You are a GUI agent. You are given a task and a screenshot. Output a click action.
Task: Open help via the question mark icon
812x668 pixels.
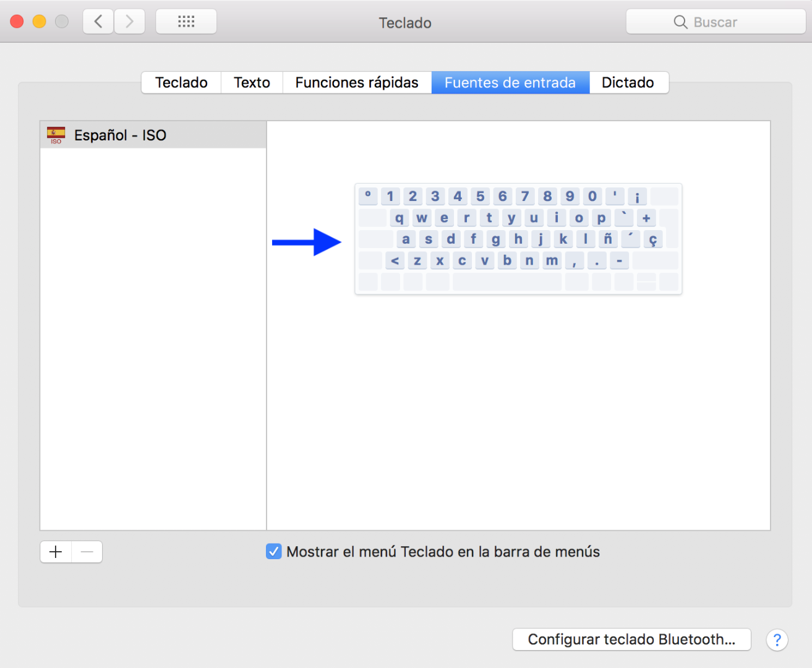[x=777, y=640]
